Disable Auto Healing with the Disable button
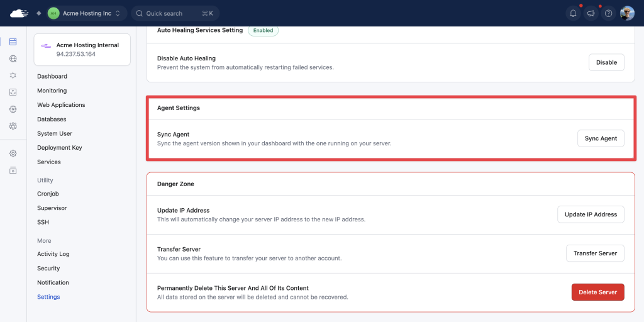Image resolution: width=644 pixels, height=322 pixels. 607,62
